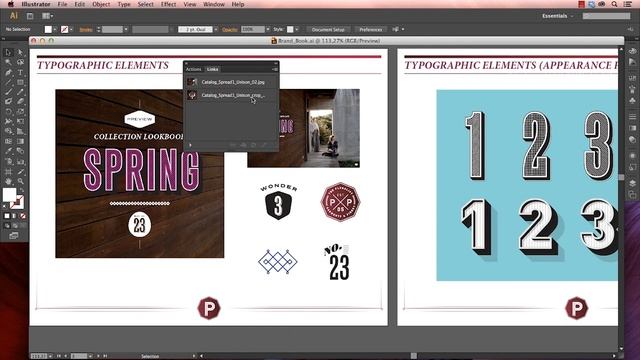Select the Pen tool

pos(8,72)
